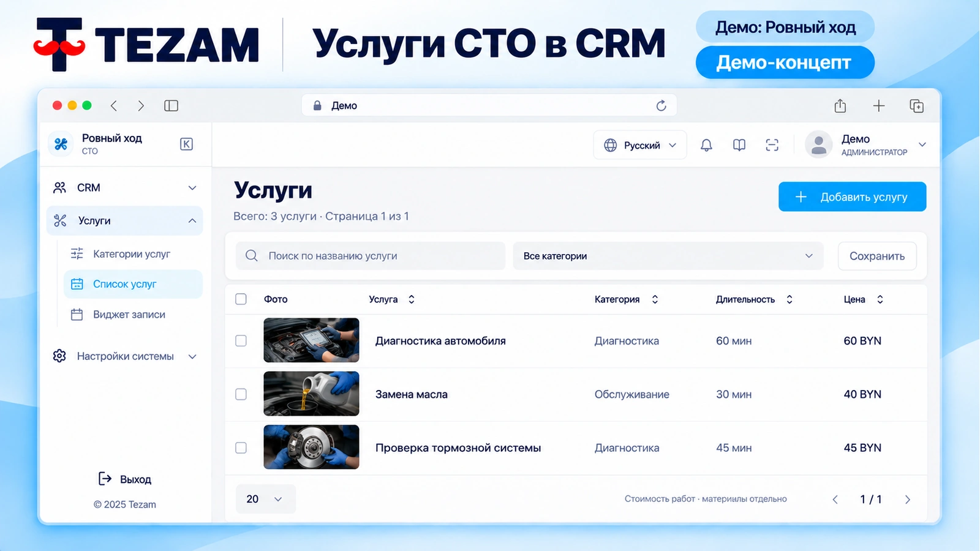Expand Настройки системы section
Screen dimensions: 980x551
125,356
